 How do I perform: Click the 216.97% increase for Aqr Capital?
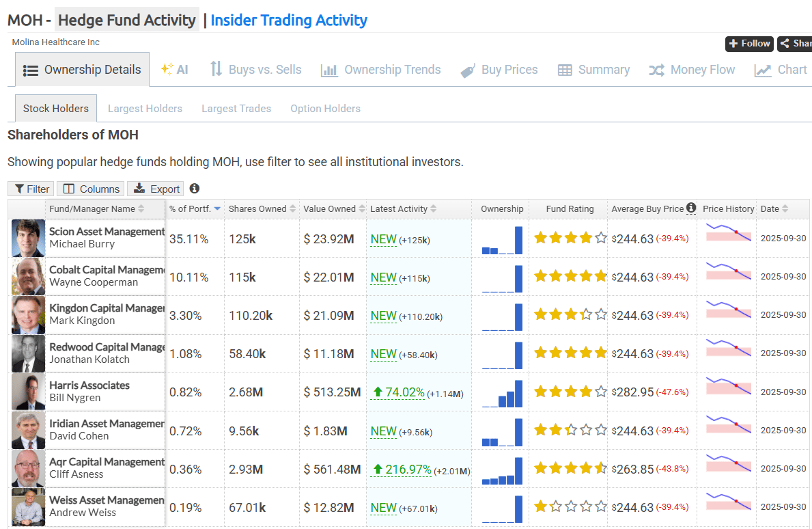402,470
